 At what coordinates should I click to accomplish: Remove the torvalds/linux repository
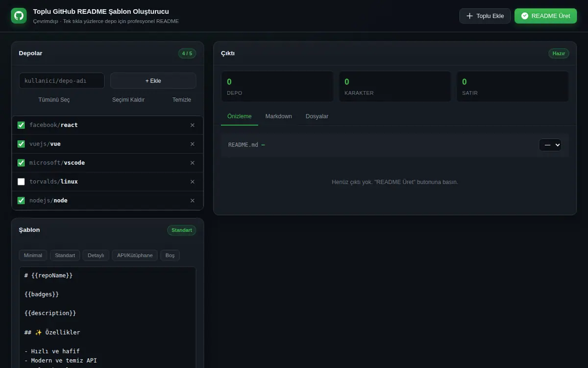pos(193,182)
